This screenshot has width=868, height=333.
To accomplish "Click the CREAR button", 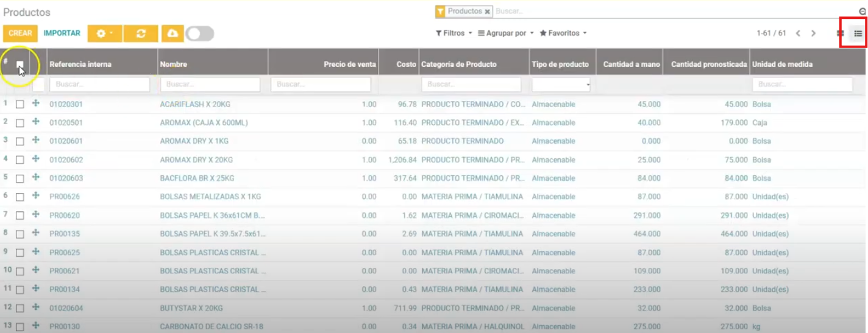I will (20, 33).
